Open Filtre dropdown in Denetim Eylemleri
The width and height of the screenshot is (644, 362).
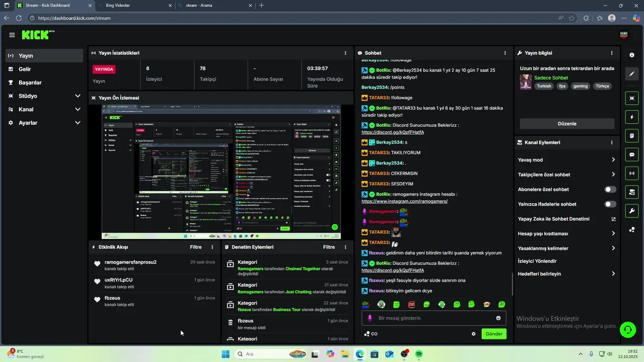pos(329,247)
